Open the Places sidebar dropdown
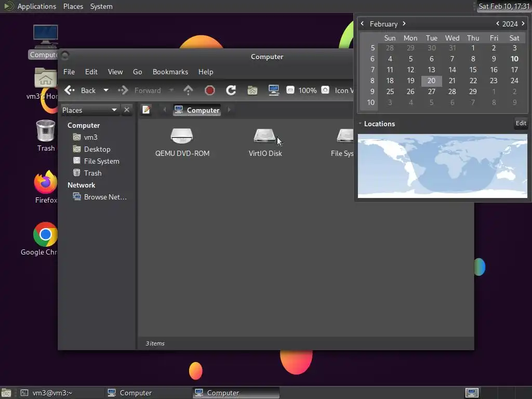Viewport: 532px width, 399px height. click(x=90, y=110)
